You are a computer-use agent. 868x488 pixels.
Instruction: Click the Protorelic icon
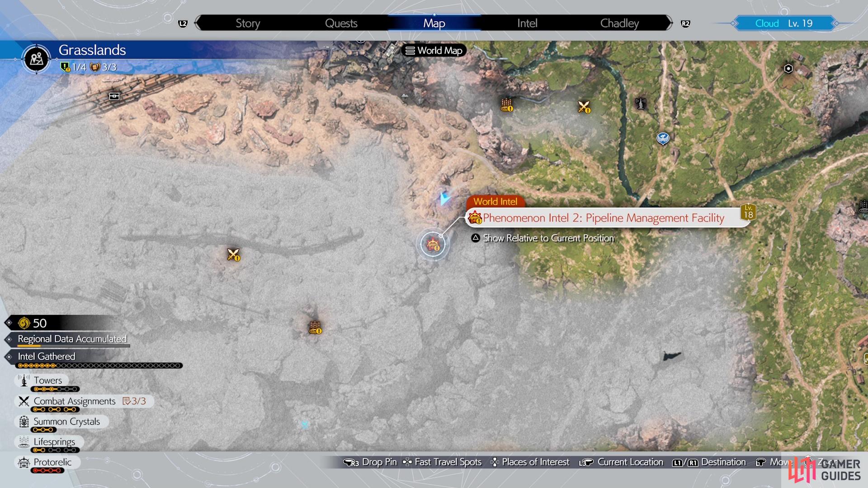coord(24,462)
